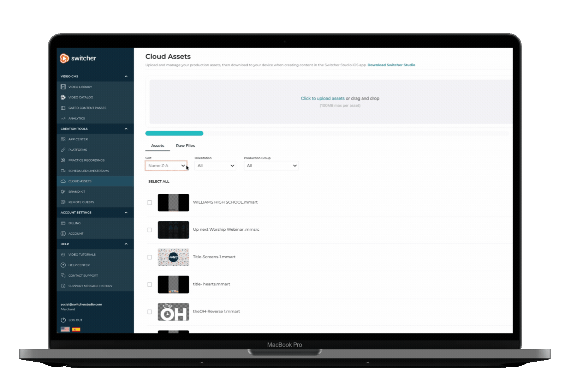
Task: Check the WILLIAMS HIGH SCHOOL.mmart checkbox
Action: pos(150,203)
